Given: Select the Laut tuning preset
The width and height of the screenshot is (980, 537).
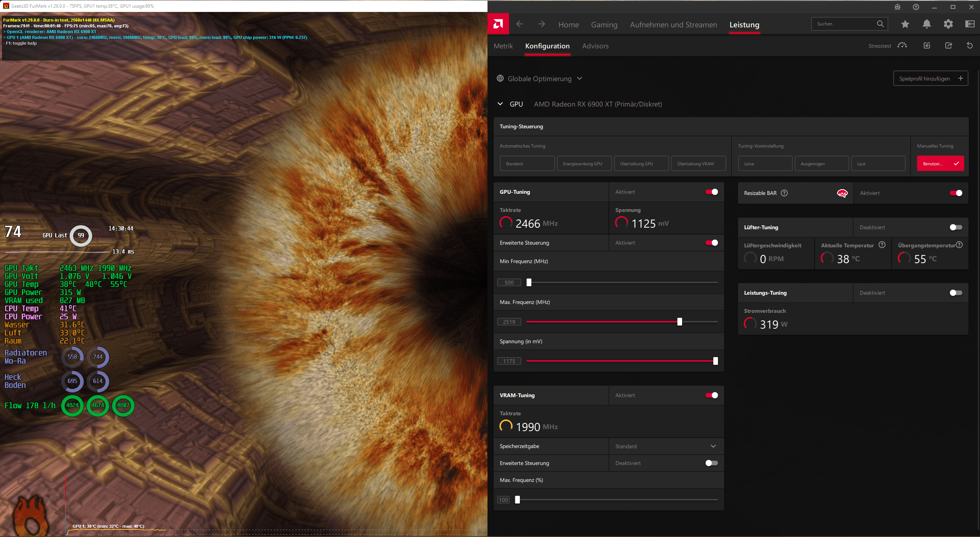Looking at the screenshot, I should (878, 164).
